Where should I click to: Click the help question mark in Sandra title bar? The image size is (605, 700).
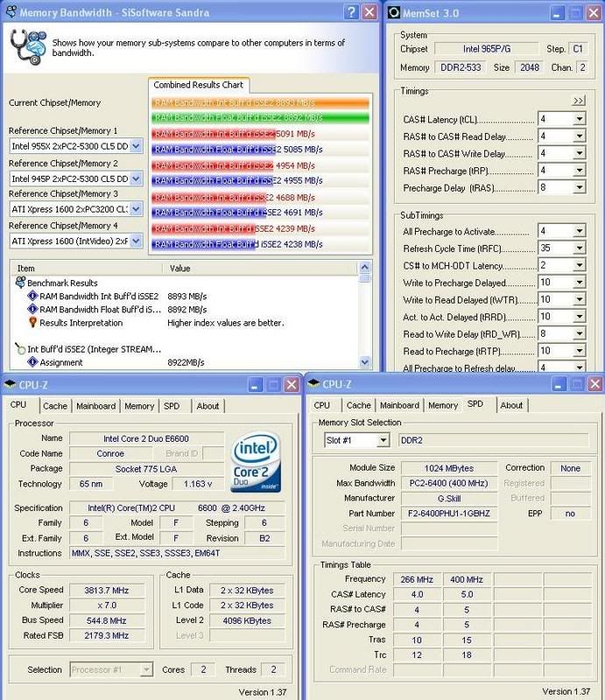(x=351, y=12)
